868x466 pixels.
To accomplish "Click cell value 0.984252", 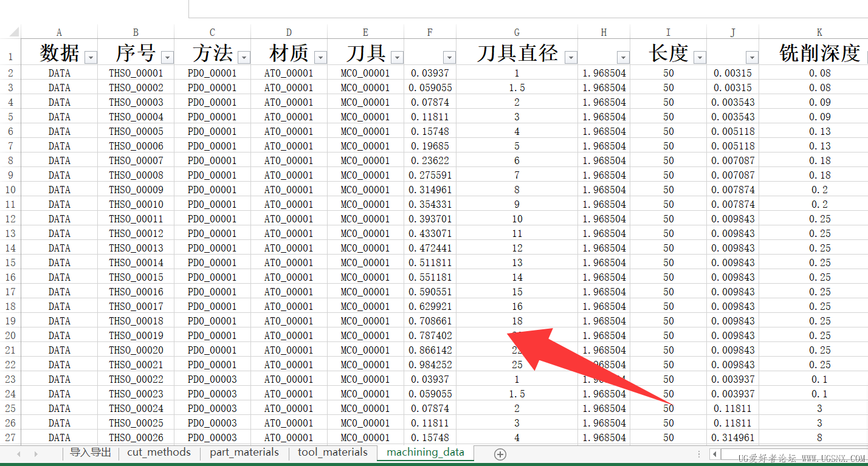I will click(x=430, y=365).
